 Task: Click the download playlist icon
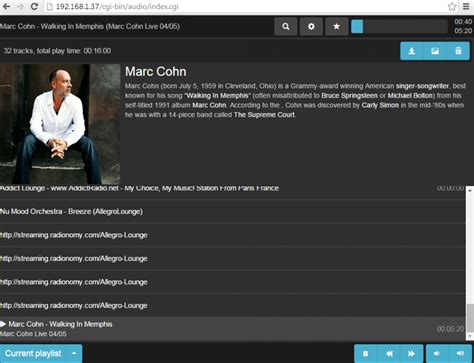(412, 51)
